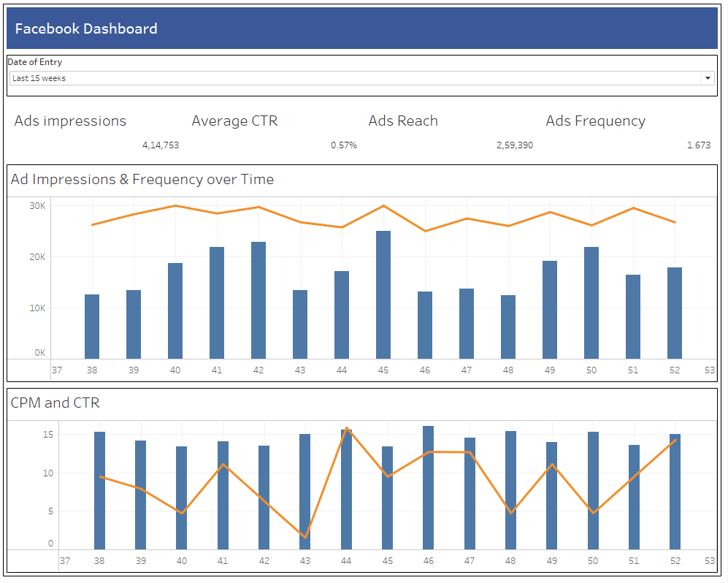
Task: Select week 46 bar in CPM chart
Action: 429,488
